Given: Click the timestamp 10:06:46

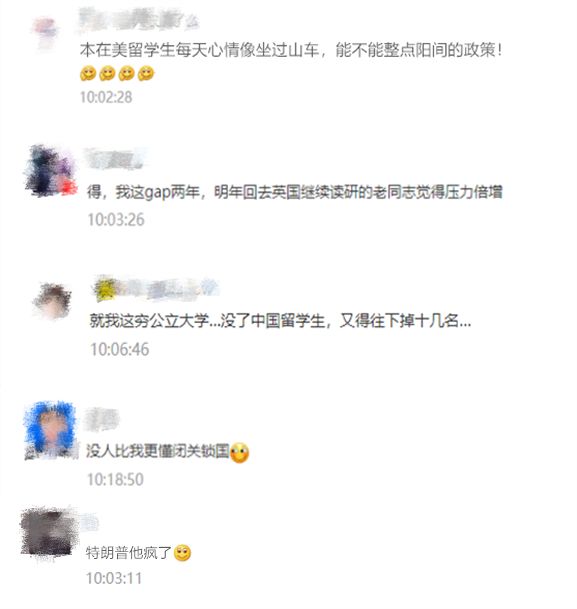Looking at the screenshot, I should (120, 349).
